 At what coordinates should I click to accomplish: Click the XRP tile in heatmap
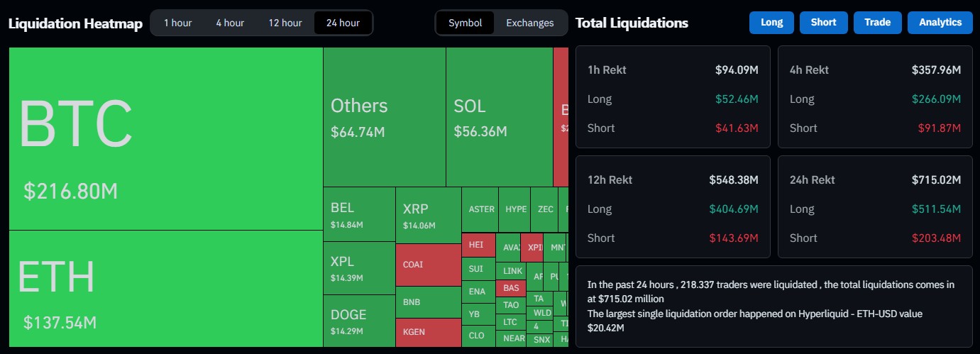(x=428, y=215)
